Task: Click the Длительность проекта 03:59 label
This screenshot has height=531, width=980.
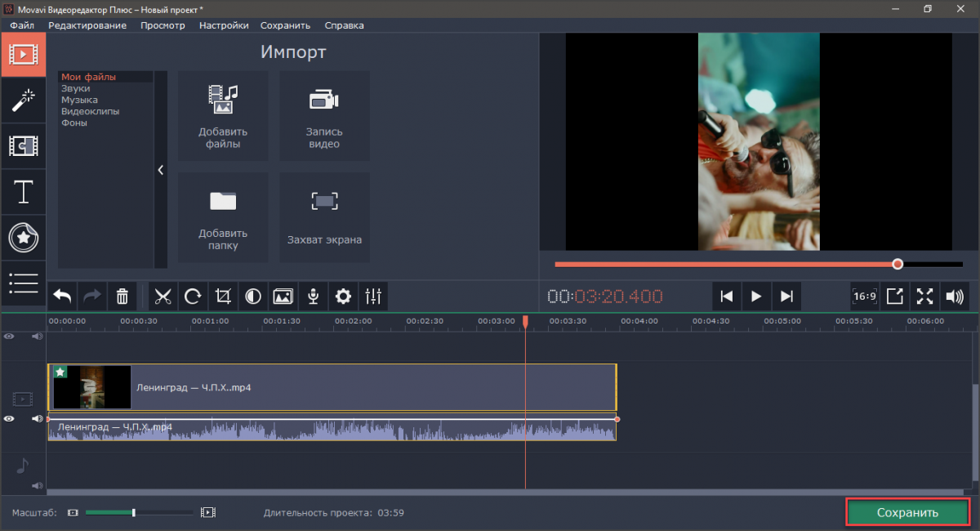Action: tap(334, 513)
